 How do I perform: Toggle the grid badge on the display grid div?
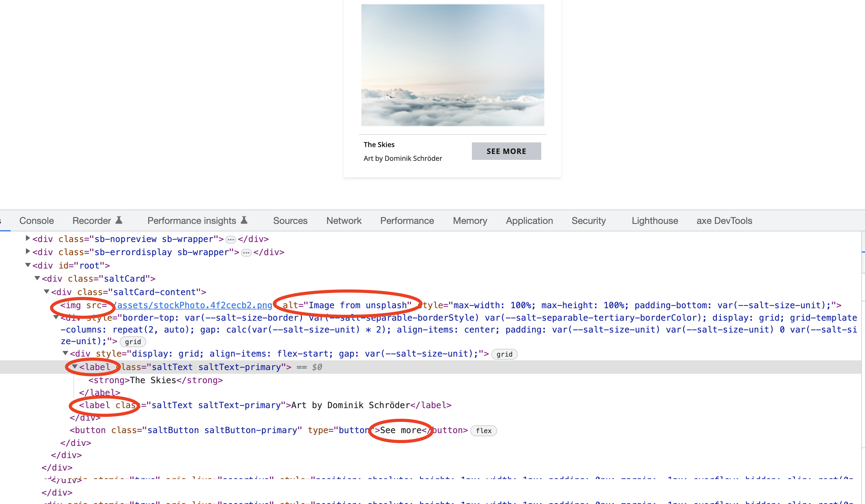[504, 354]
